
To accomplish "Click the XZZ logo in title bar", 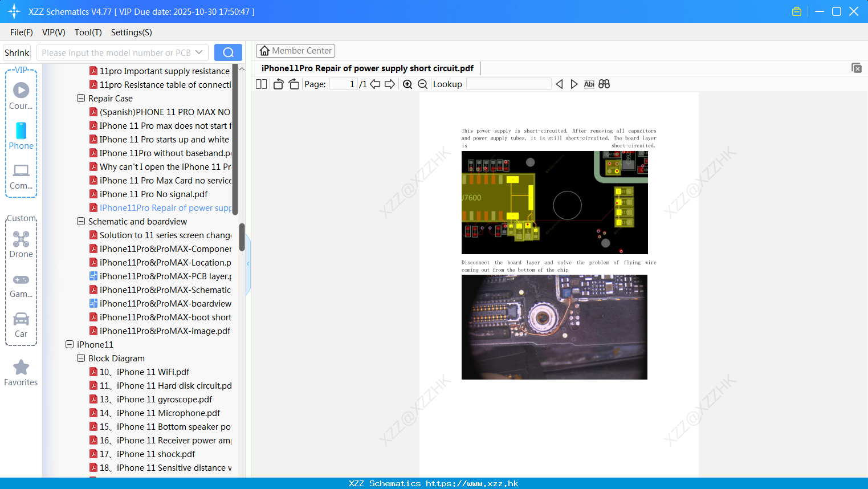I will click(x=14, y=11).
